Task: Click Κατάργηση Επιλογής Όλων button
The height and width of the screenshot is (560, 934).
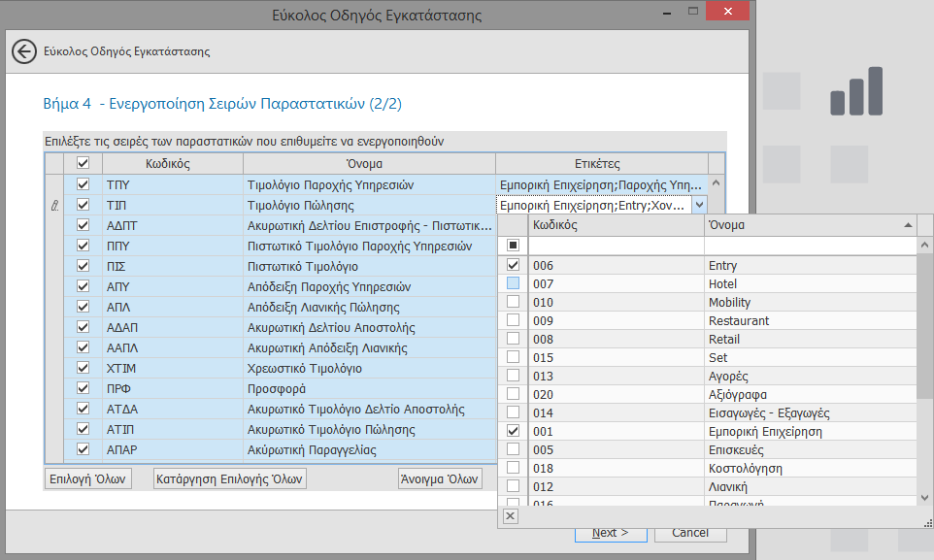Action: [x=230, y=479]
